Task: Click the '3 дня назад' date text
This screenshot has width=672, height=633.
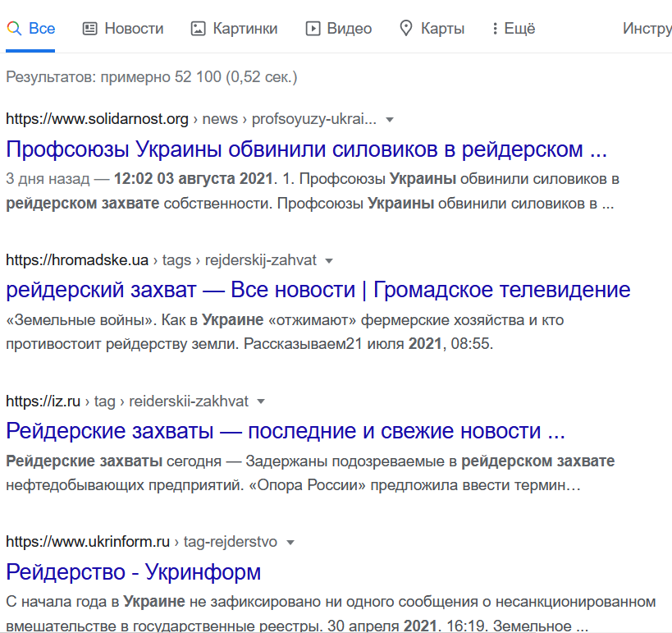Action: (48, 179)
